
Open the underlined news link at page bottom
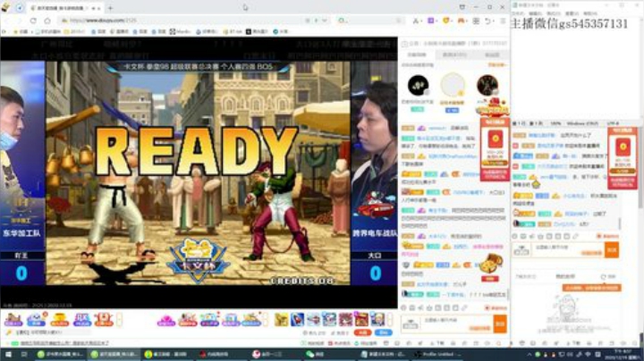click(x=65, y=343)
